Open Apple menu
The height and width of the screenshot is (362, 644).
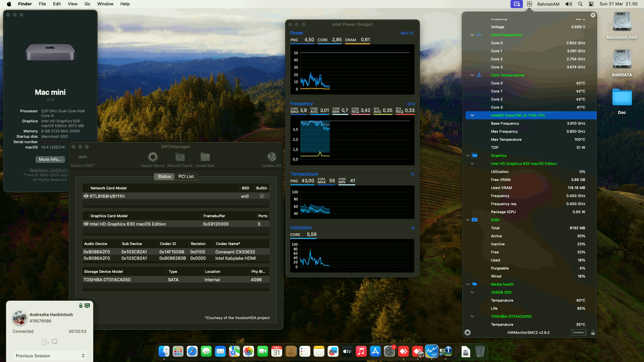[x=9, y=4]
